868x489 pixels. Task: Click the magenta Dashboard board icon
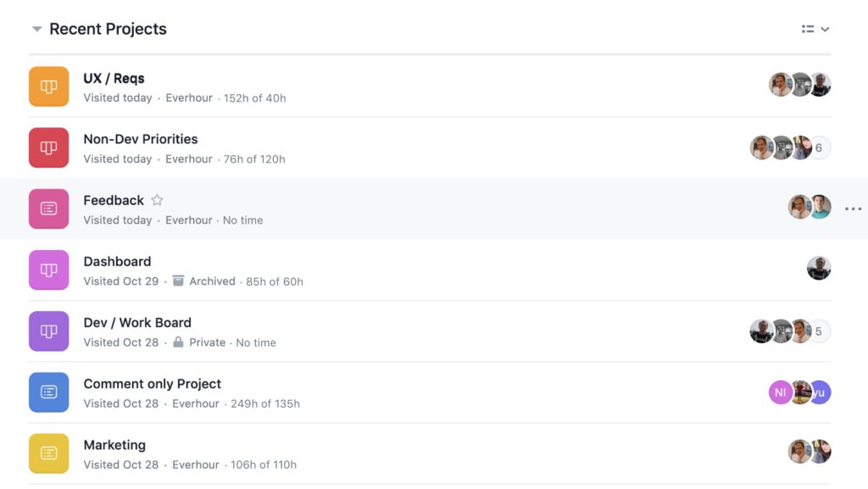coord(48,270)
